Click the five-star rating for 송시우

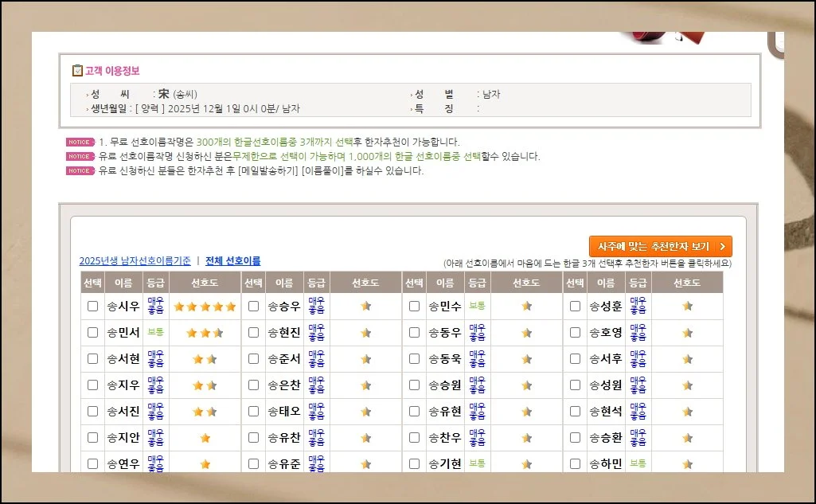pos(205,307)
